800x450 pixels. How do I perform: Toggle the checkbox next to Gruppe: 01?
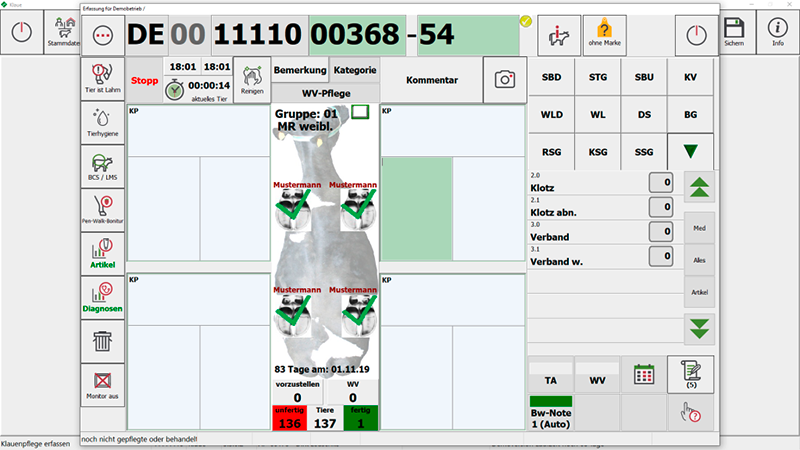click(x=360, y=112)
